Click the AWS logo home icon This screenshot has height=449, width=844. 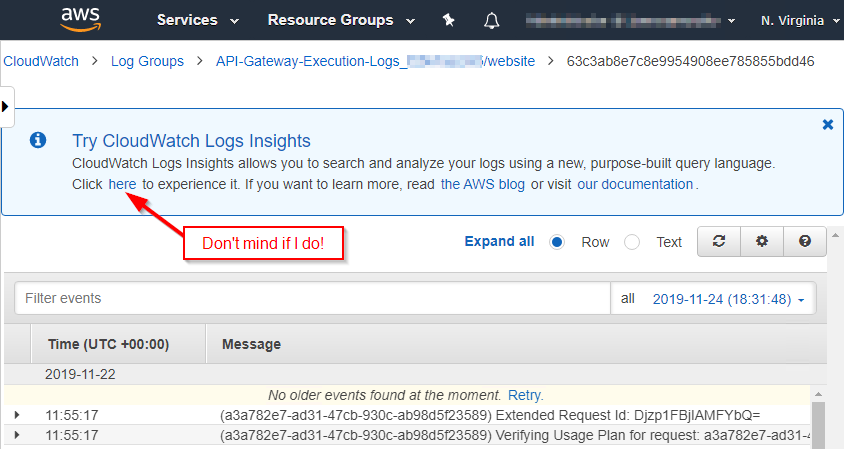click(81, 20)
